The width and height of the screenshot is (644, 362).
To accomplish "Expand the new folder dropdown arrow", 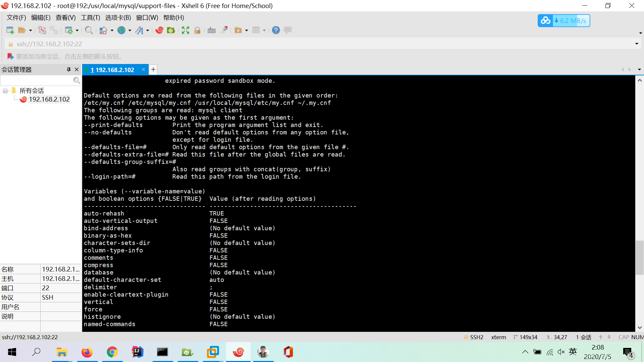I will coord(247,31).
